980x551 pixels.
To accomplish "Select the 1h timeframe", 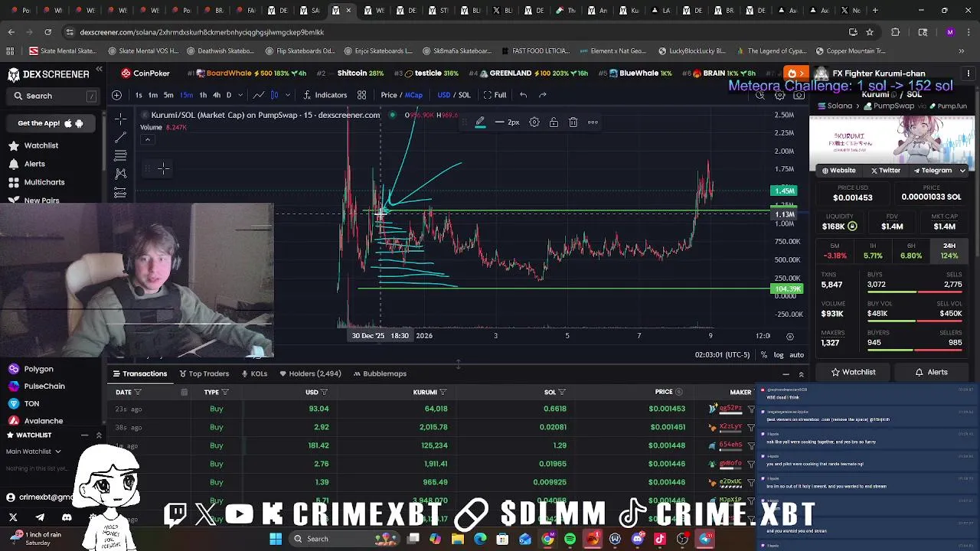I will coord(203,95).
